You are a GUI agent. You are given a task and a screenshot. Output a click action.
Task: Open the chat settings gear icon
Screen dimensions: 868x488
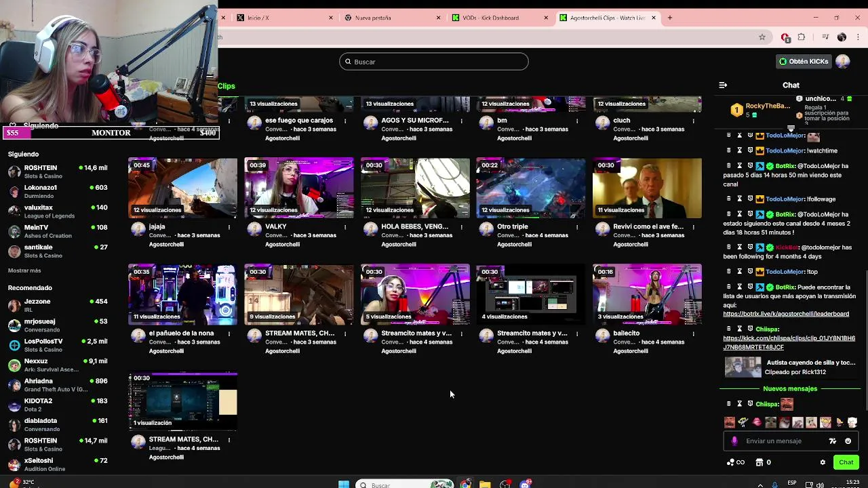[823, 462]
